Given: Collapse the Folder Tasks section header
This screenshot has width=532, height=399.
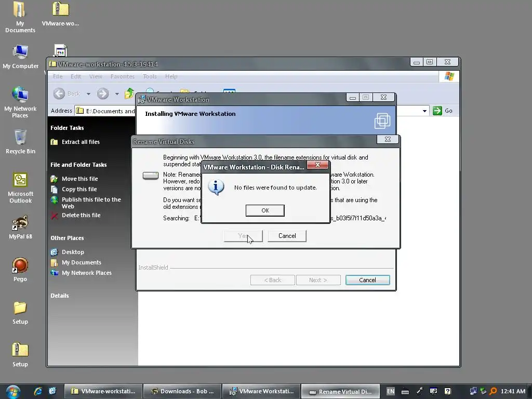Looking at the screenshot, I should click(67, 128).
